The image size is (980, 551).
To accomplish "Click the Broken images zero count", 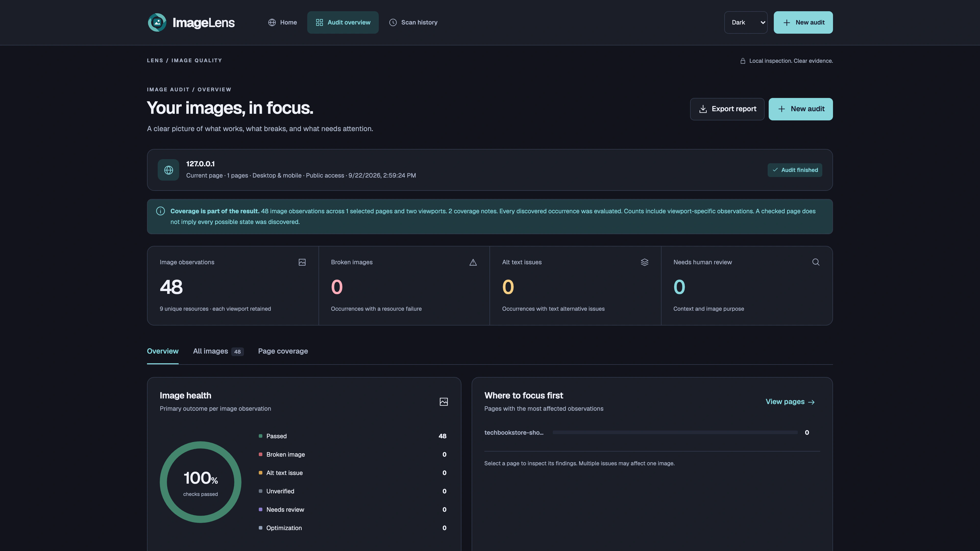I will [337, 287].
